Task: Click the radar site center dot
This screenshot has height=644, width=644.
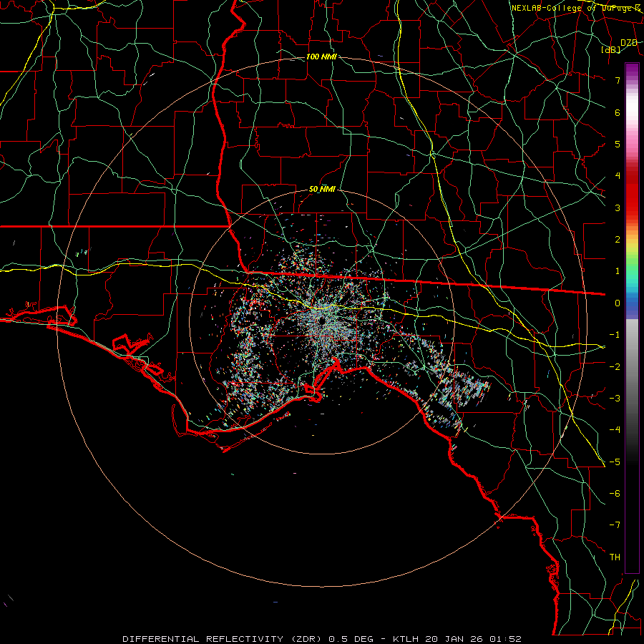Action: point(321,321)
